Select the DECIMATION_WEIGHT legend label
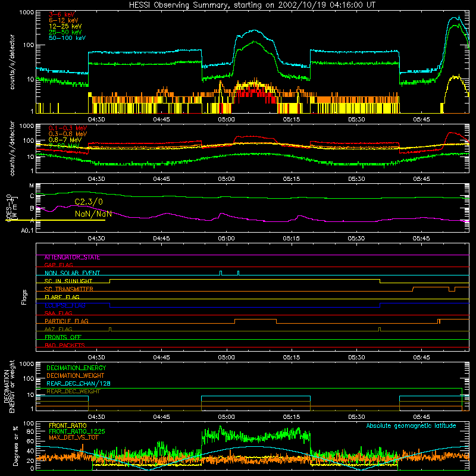This screenshot has height=476, width=476. [76, 375]
